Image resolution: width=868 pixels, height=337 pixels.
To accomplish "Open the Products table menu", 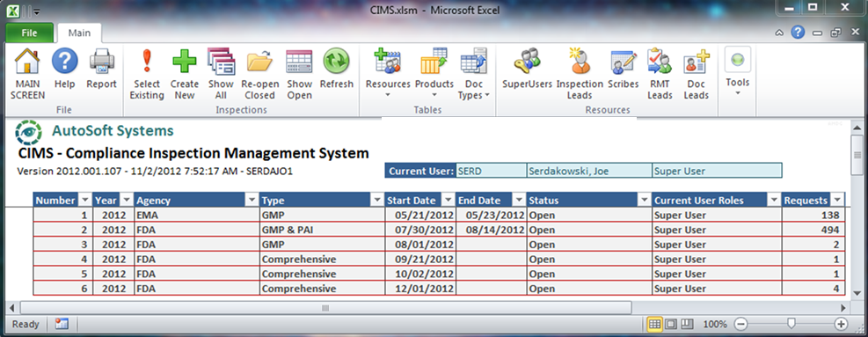I will click(x=434, y=74).
